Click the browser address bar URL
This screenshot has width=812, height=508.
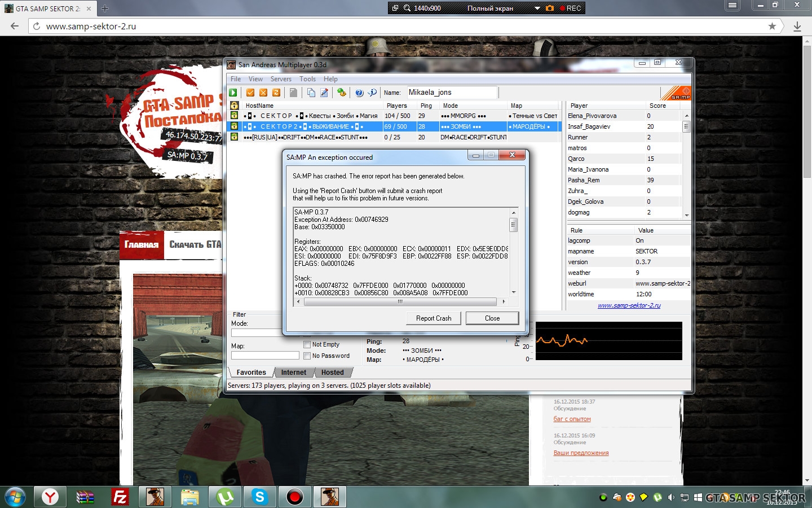pyautogui.click(x=91, y=26)
